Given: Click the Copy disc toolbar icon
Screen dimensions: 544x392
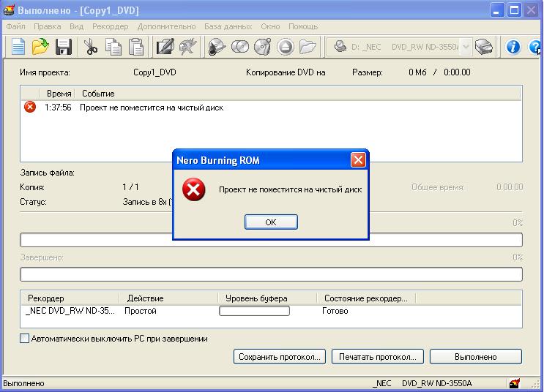Looking at the screenshot, I should tap(240, 47).
